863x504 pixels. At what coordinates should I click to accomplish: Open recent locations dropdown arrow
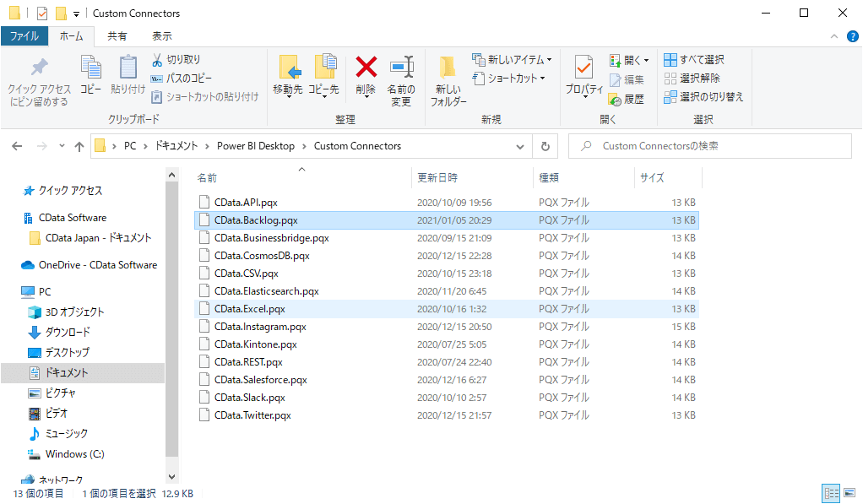[62, 146]
